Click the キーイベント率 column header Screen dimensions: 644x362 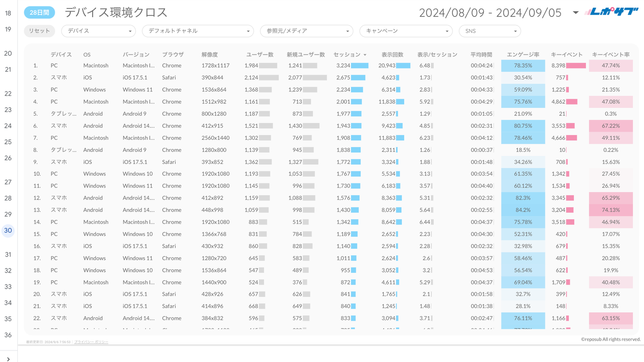[611, 55]
